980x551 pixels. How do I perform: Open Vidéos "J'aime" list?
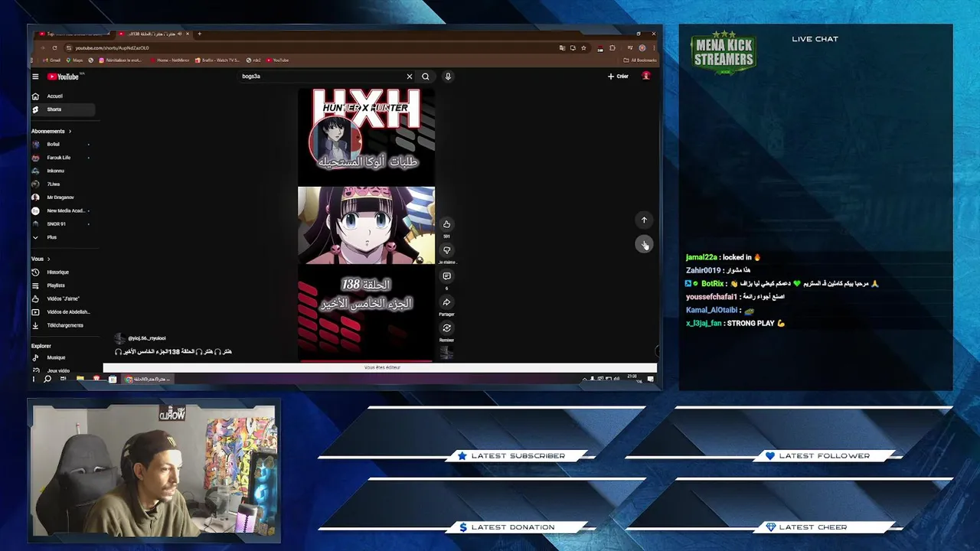(63, 298)
